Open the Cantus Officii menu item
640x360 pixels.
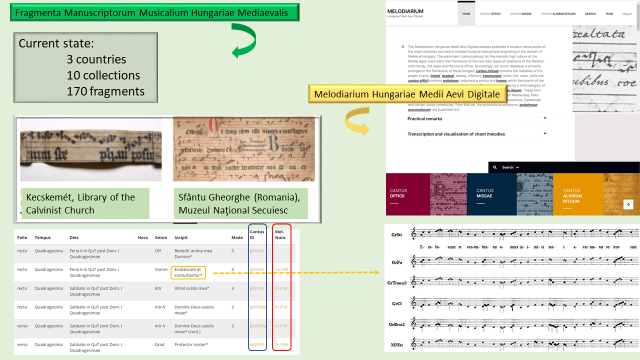[x=490, y=14]
